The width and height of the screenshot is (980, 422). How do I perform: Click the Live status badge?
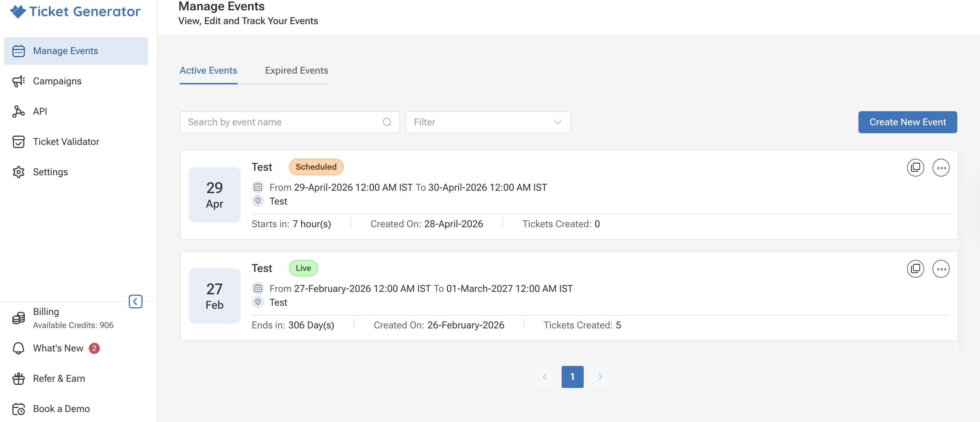(303, 268)
